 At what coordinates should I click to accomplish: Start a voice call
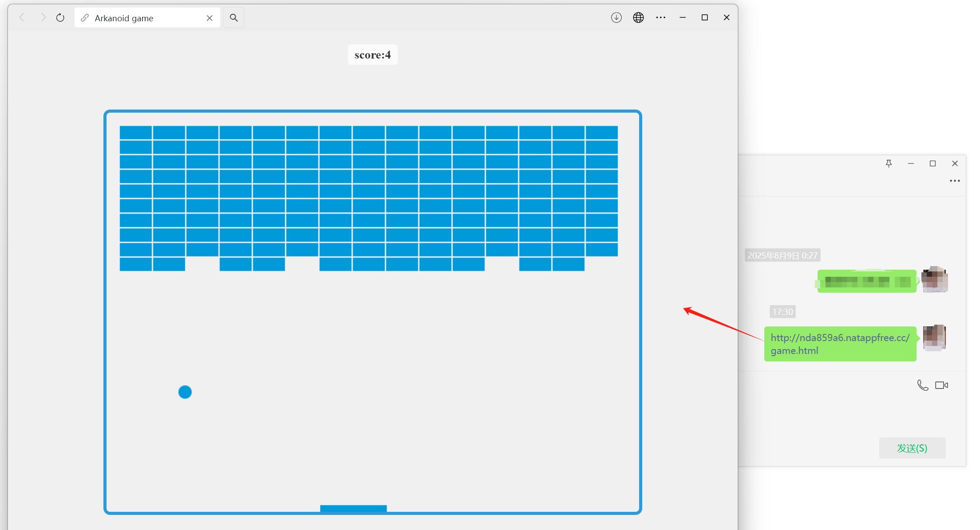point(922,385)
